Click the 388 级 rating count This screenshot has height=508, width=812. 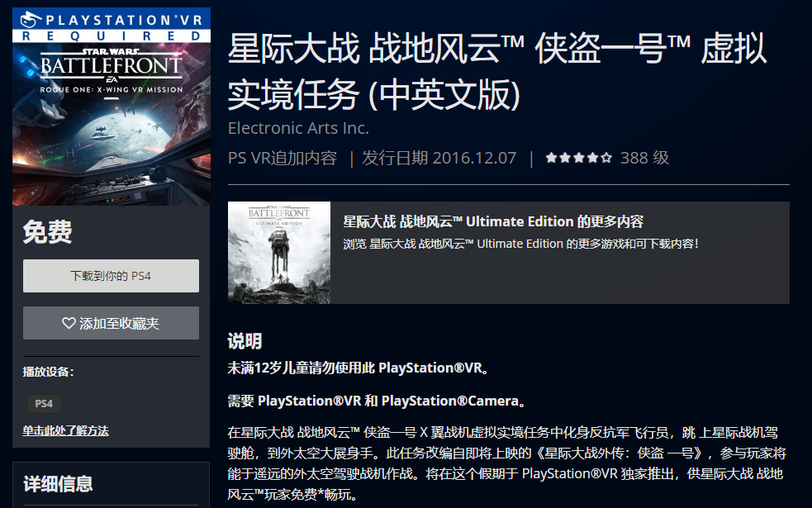(645, 158)
